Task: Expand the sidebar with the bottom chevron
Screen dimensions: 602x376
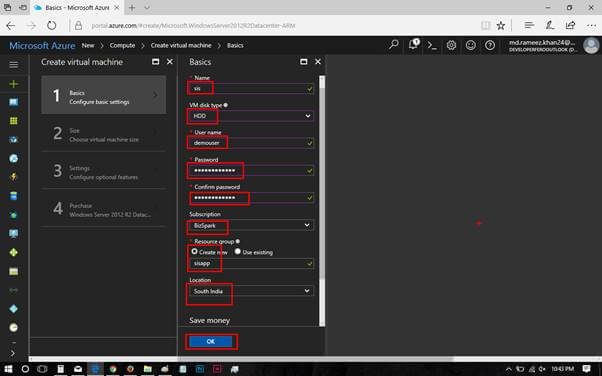Action: click(13, 353)
